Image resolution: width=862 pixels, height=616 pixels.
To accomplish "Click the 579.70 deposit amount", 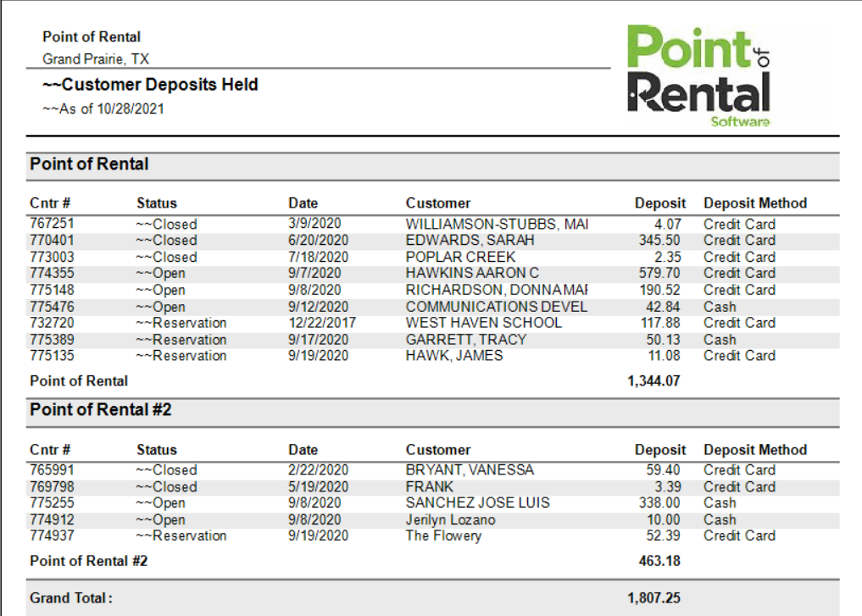I will (659, 273).
